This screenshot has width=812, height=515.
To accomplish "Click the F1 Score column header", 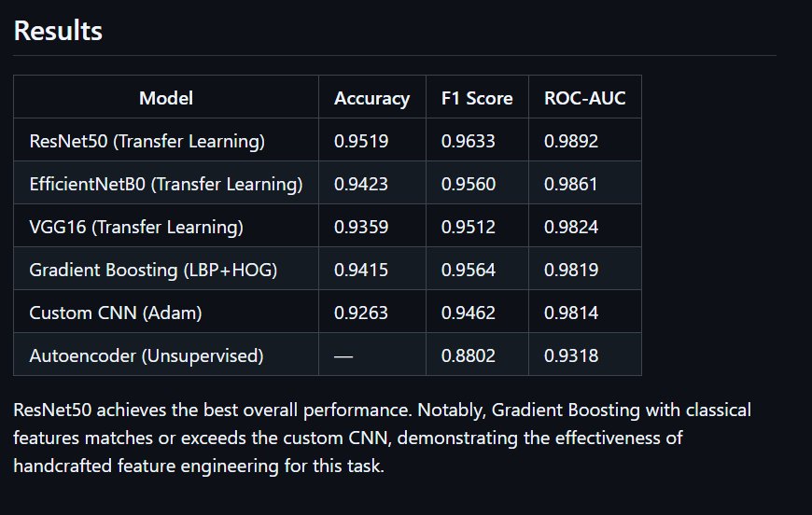I will pyautogui.click(x=477, y=98).
